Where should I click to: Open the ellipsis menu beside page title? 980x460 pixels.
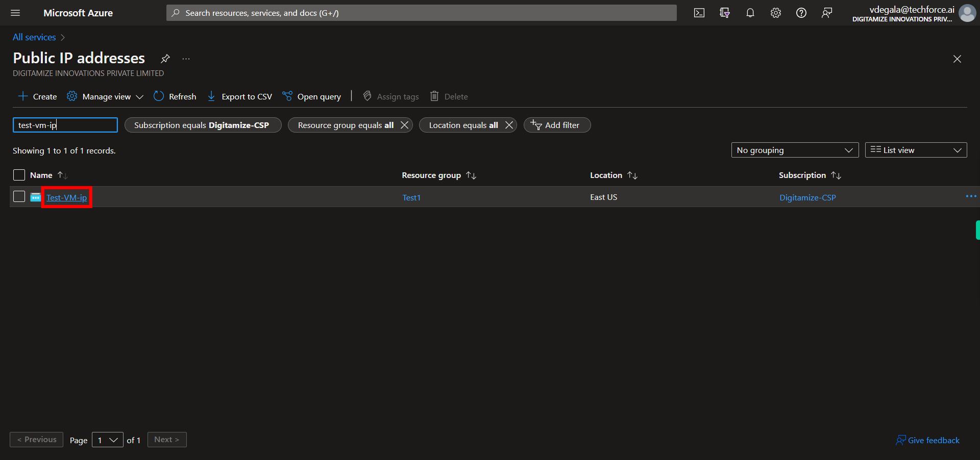tap(186, 59)
